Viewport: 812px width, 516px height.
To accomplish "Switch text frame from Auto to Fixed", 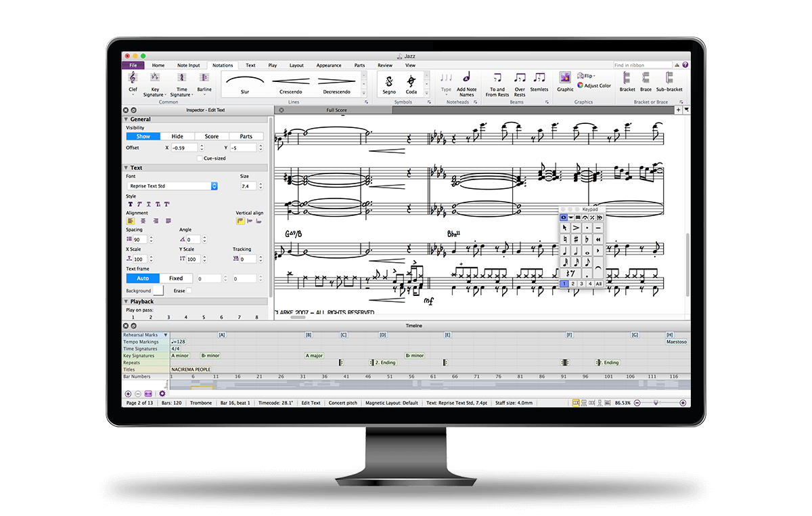I will 176,278.
